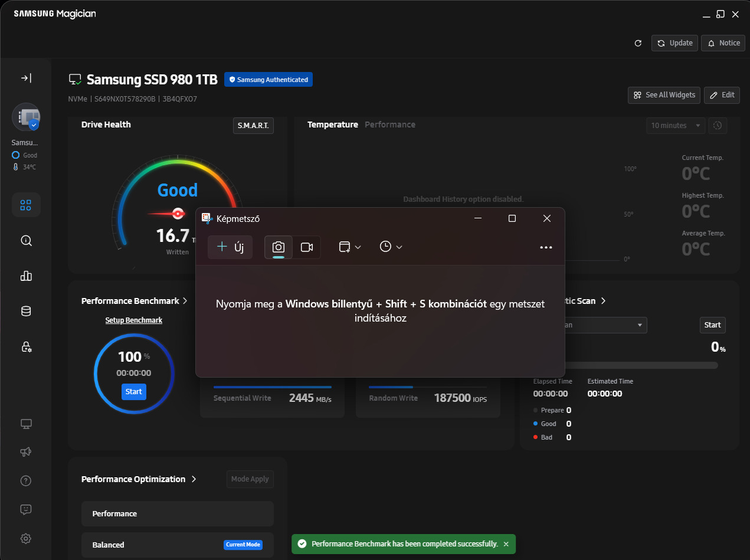This screenshot has width=750, height=560.
Task: Click the Random Write progress bar
Action: pyautogui.click(x=428, y=387)
